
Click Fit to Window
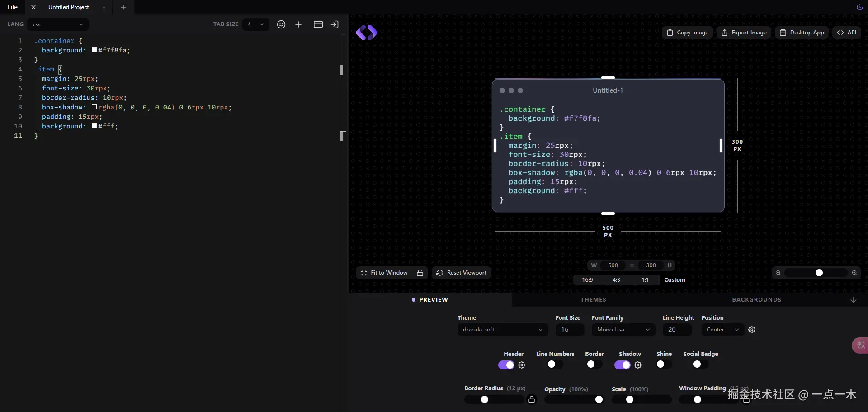(384, 273)
